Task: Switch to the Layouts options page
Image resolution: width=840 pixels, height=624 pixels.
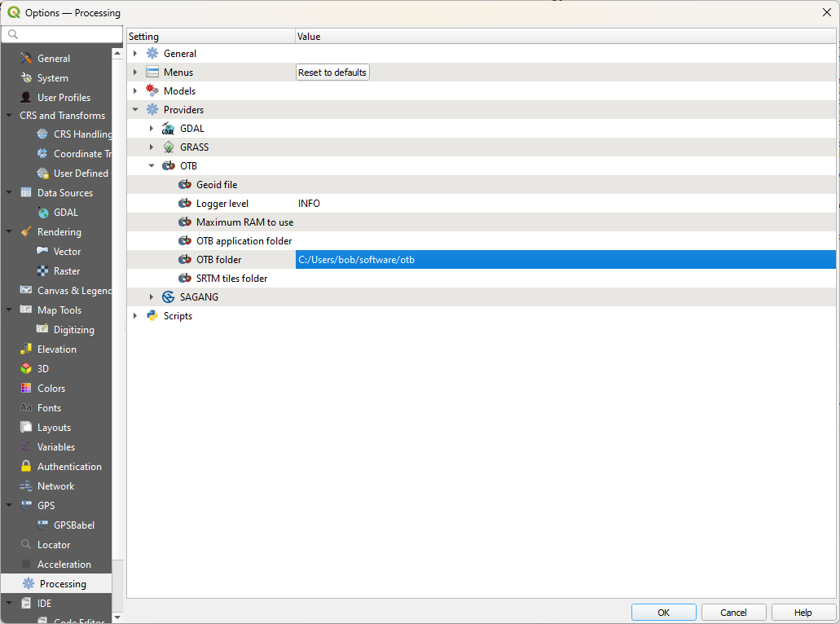Action: [54, 428]
